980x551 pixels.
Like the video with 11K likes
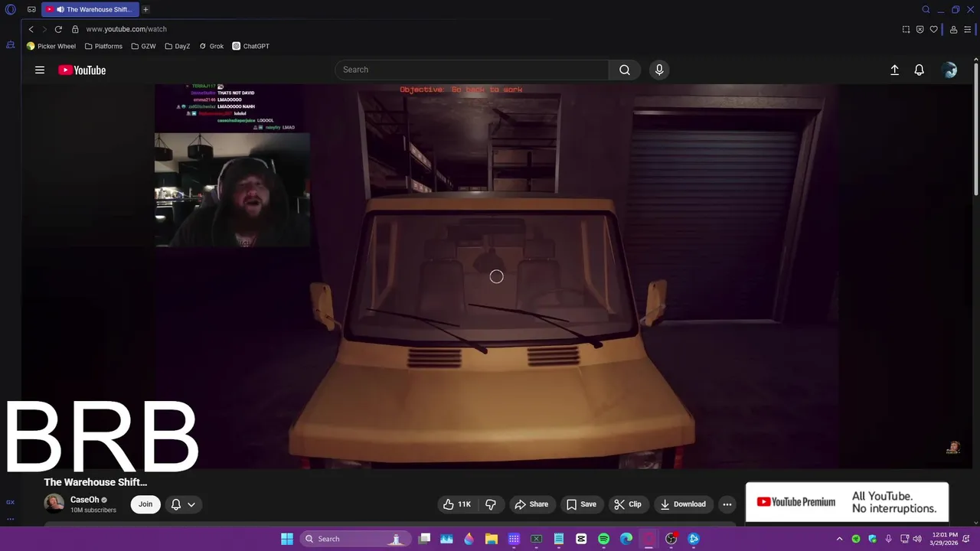(457, 504)
